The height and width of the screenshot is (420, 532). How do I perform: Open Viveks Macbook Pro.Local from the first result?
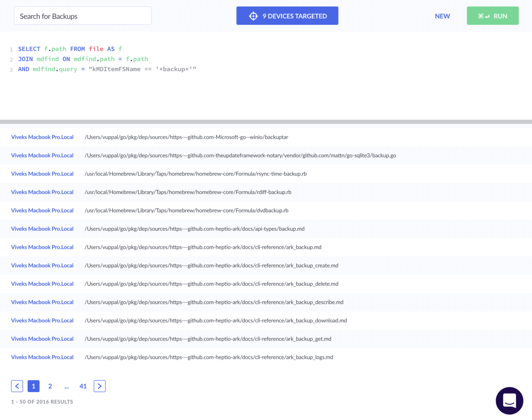(x=42, y=137)
